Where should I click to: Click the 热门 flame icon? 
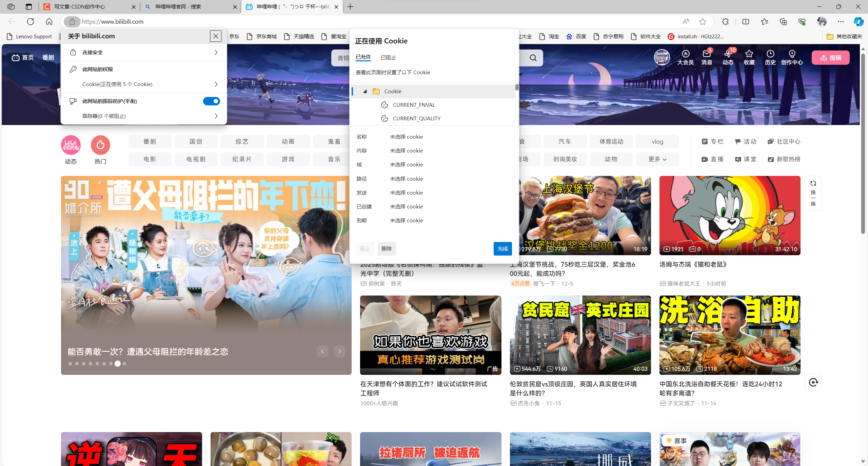pyautogui.click(x=100, y=145)
